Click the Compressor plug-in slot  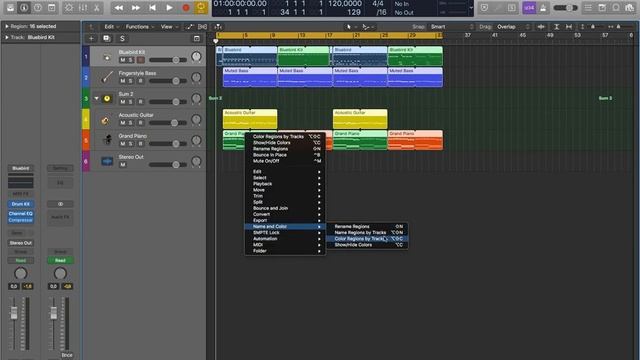point(20,220)
